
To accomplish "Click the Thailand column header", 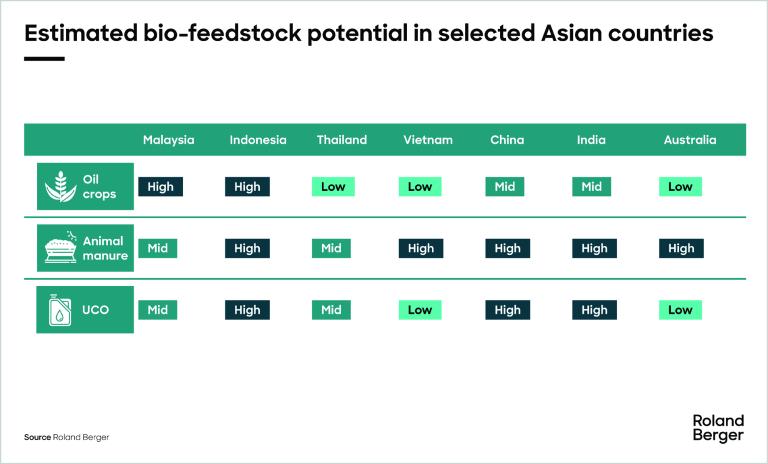I will click(341, 140).
